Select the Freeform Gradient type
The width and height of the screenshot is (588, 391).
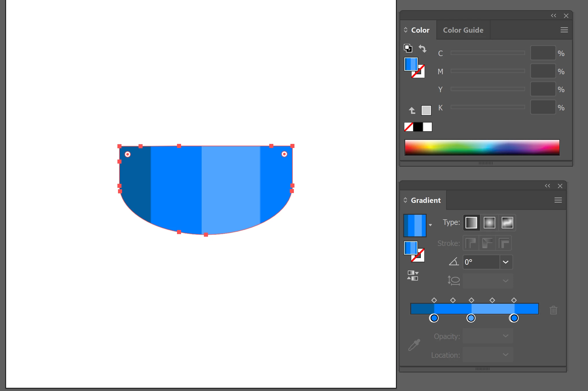coord(507,223)
